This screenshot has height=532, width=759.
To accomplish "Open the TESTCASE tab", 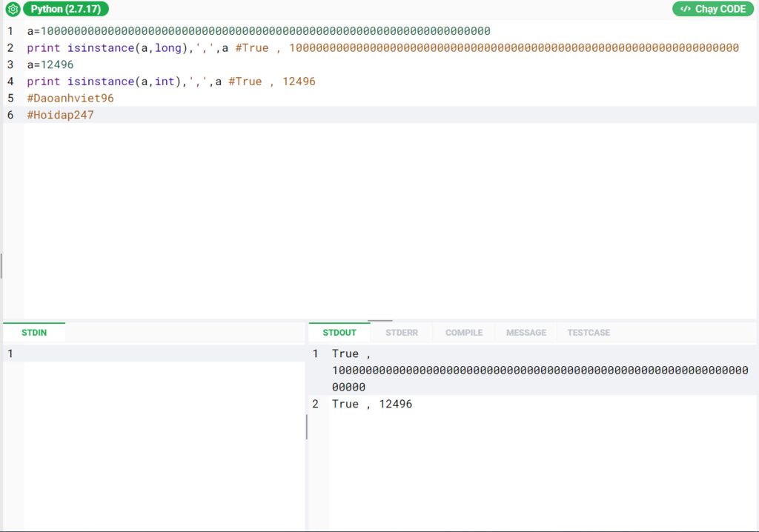I will pyautogui.click(x=589, y=333).
